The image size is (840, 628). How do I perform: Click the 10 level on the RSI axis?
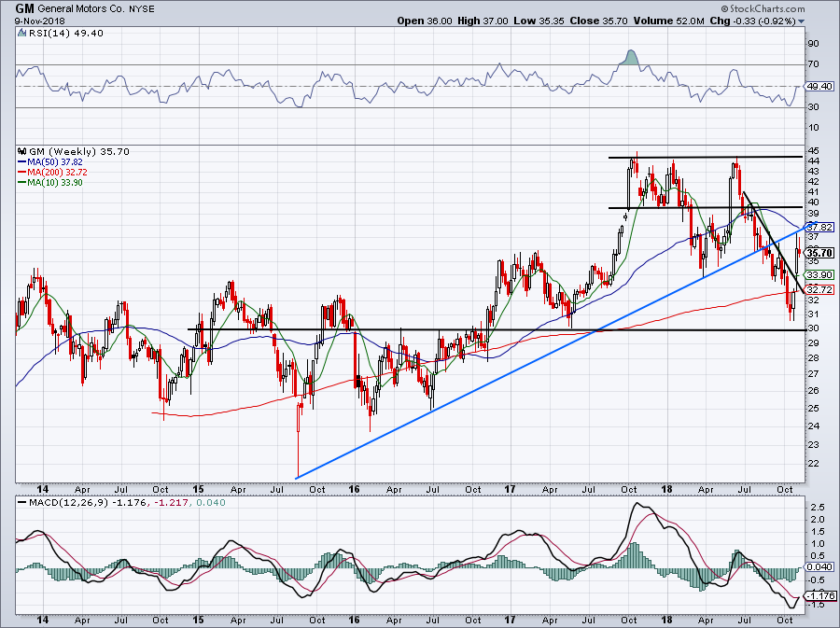coord(813,128)
